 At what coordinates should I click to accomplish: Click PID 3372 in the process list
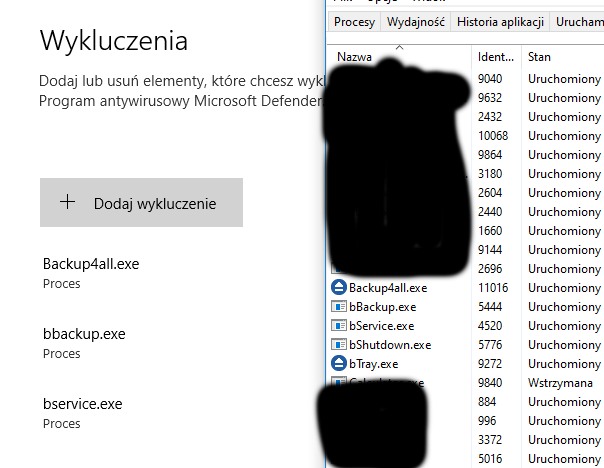tap(490, 439)
